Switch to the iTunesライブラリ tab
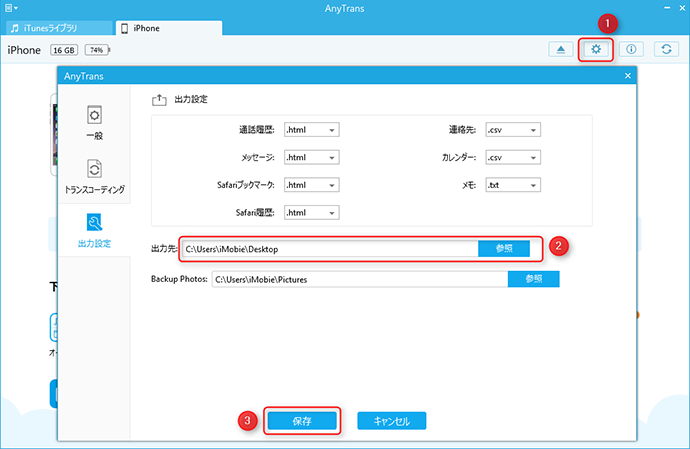Screen dimensions: 690x449 [x=59, y=28]
